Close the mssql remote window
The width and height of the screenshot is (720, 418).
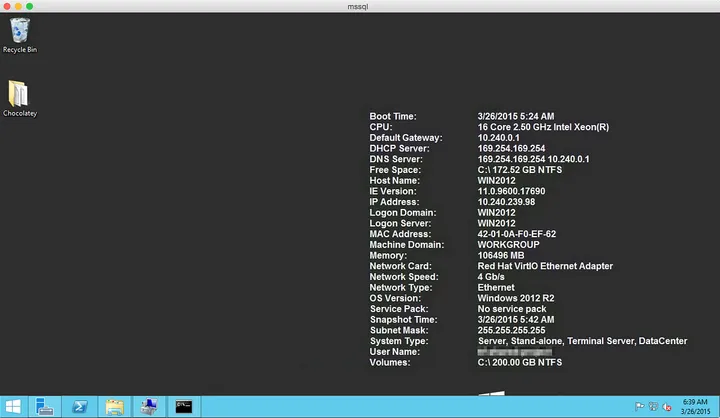(7, 6)
